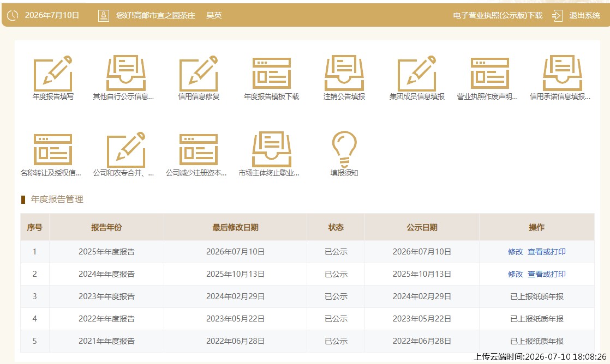
Task: Click last modified date 2023年05月22日
Action: 235,319
